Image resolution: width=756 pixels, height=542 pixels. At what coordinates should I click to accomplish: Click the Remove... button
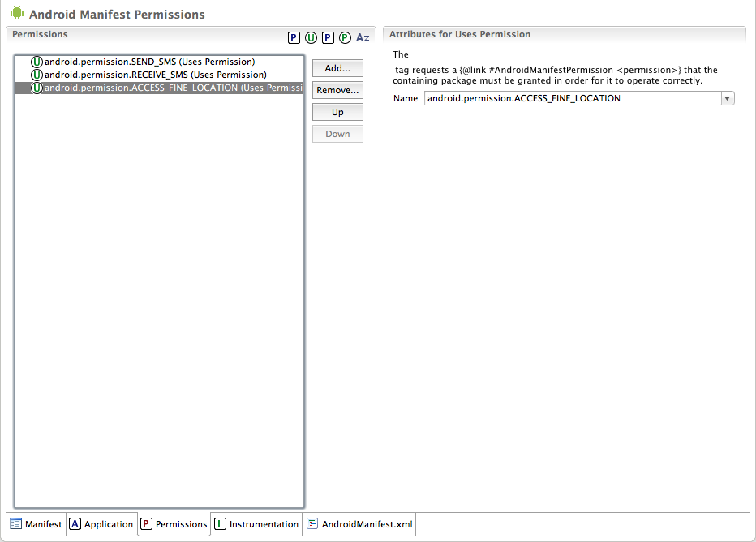pos(337,90)
